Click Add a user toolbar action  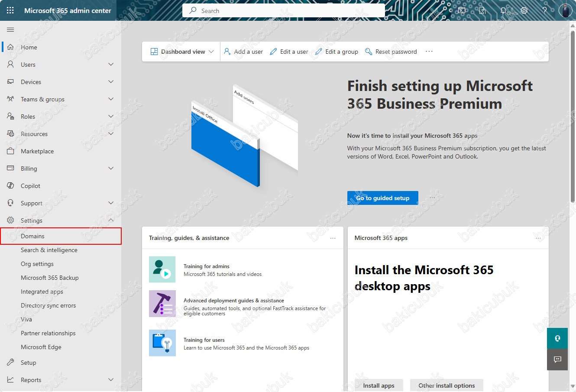click(243, 52)
